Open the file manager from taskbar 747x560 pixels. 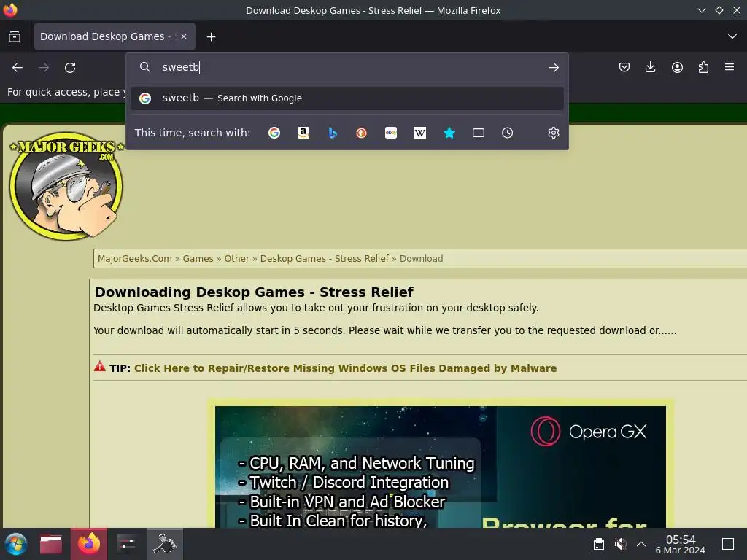[51, 544]
